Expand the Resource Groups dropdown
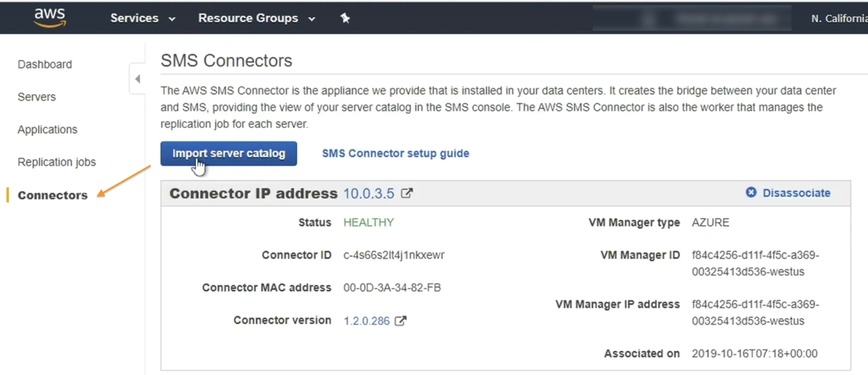 point(256,18)
